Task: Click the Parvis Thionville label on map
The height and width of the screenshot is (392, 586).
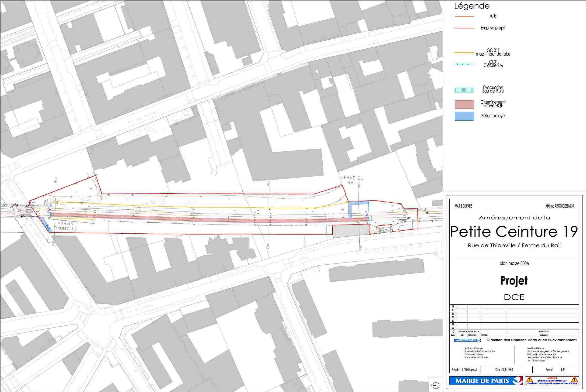Action: 65,226
